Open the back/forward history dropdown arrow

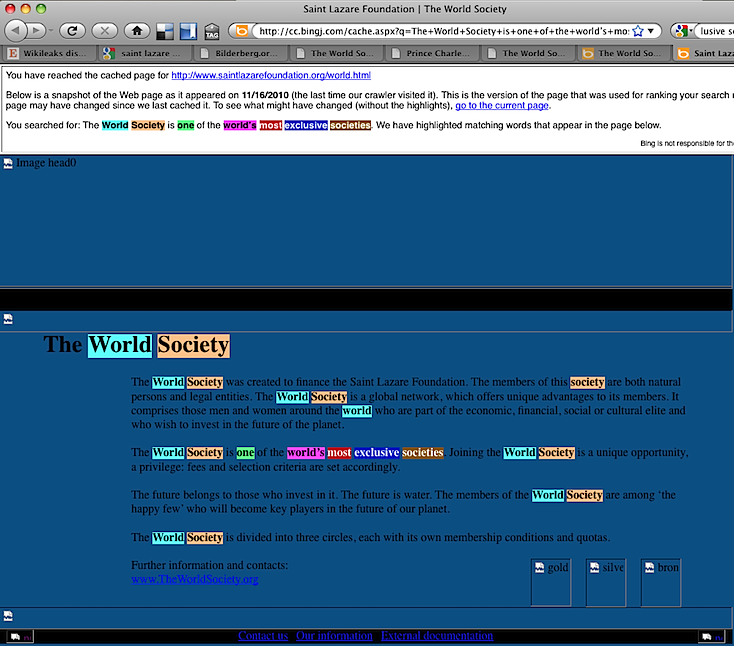coord(50,31)
